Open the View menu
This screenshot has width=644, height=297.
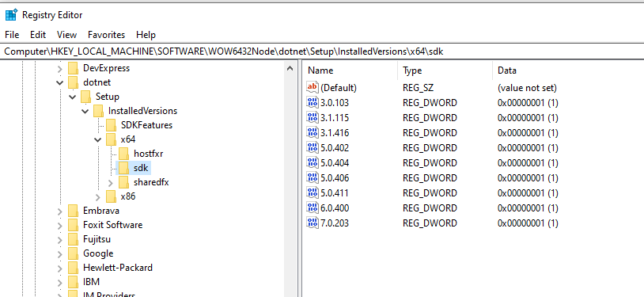point(67,35)
